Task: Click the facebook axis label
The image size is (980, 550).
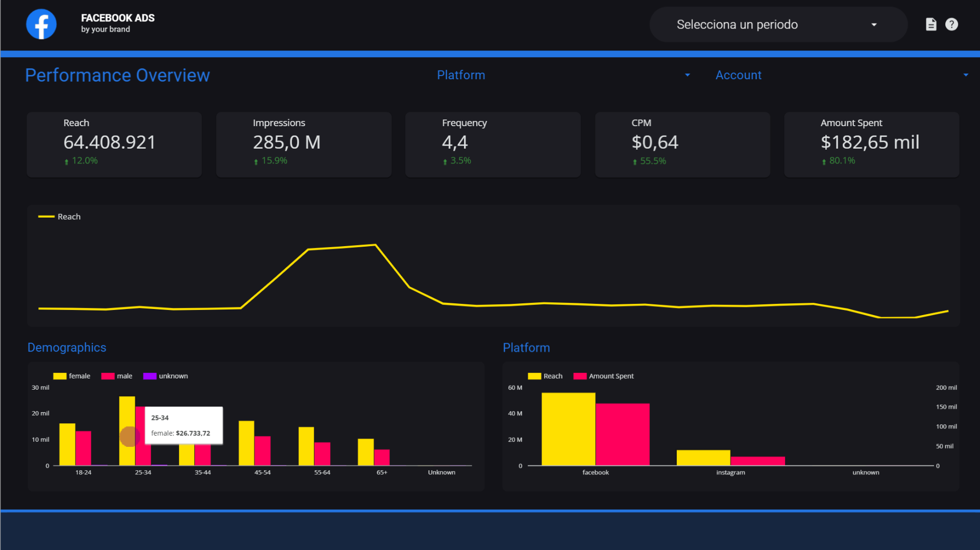Action: coord(596,472)
